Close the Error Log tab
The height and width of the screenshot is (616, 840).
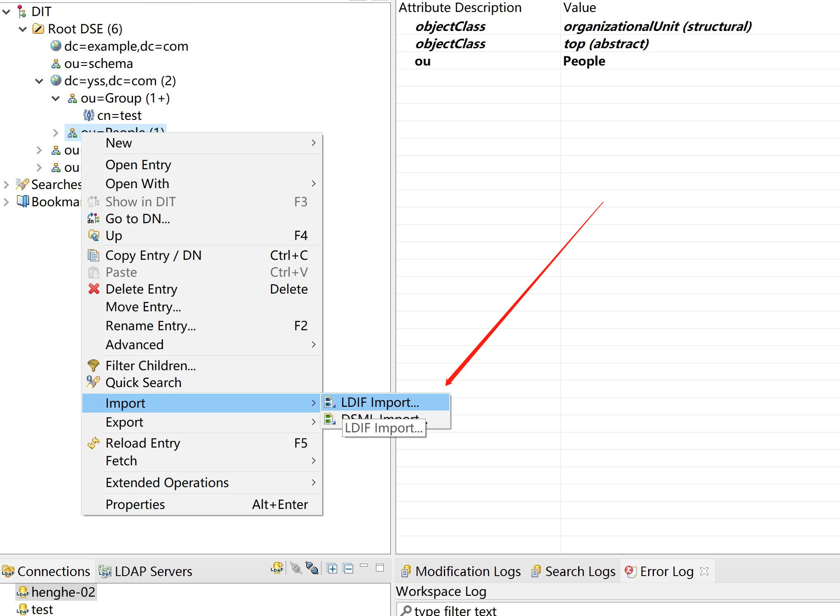[705, 571]
